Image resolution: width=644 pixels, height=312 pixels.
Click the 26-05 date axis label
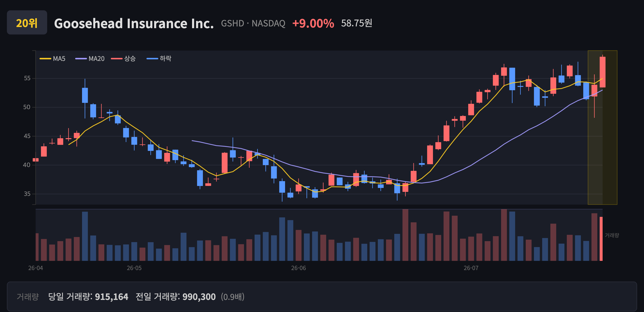coord(134,268)
